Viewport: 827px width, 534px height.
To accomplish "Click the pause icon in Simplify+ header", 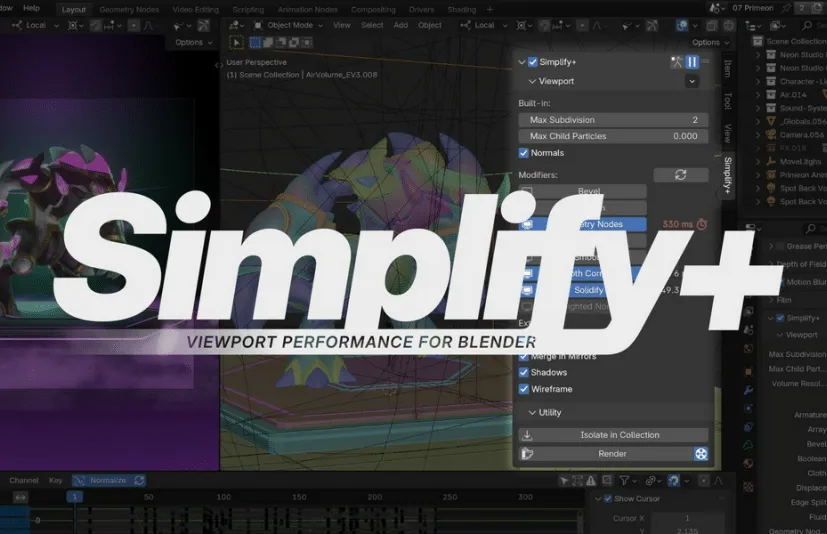I will (x=691, y=62).
